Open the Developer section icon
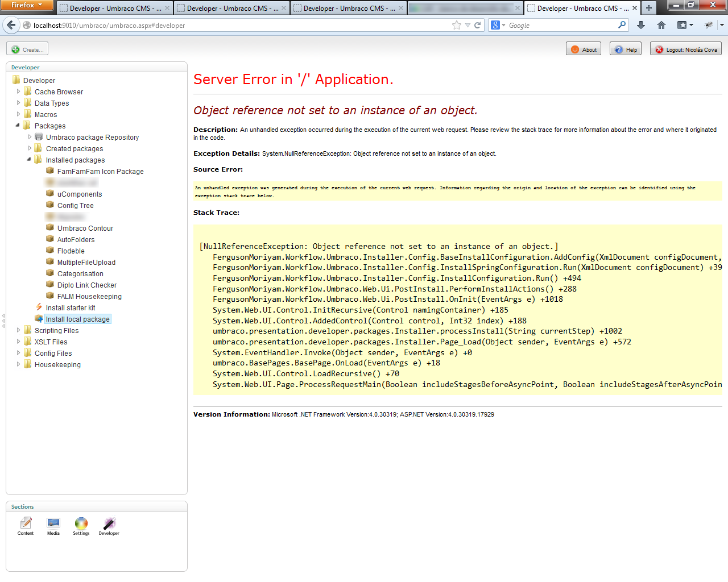 coord(109,526)
